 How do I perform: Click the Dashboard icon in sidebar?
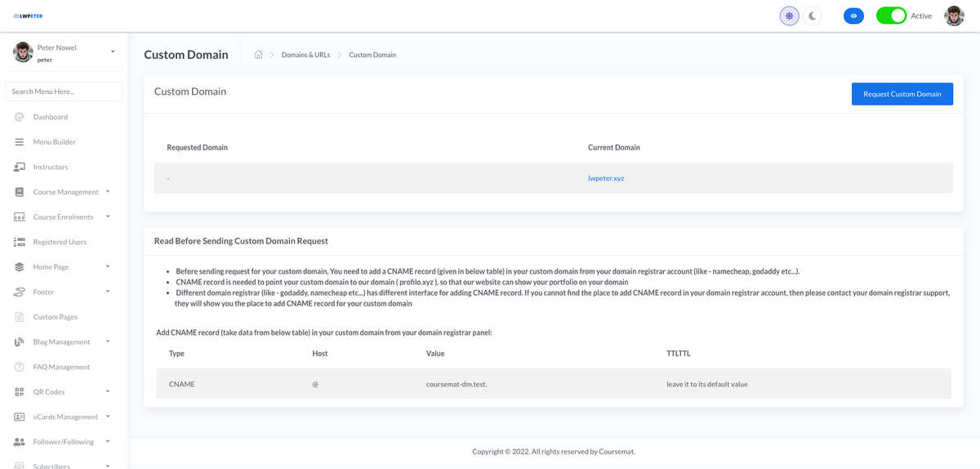tap(20, 117)
